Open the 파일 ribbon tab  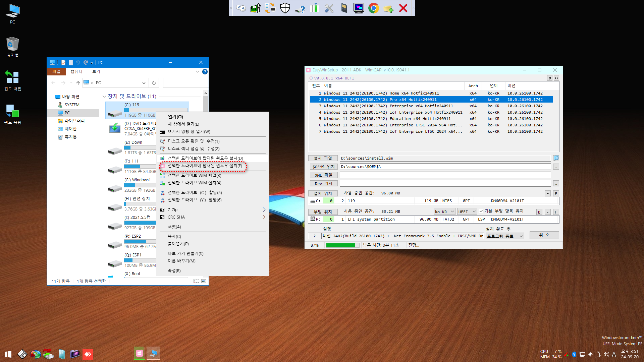click(56, 72)
